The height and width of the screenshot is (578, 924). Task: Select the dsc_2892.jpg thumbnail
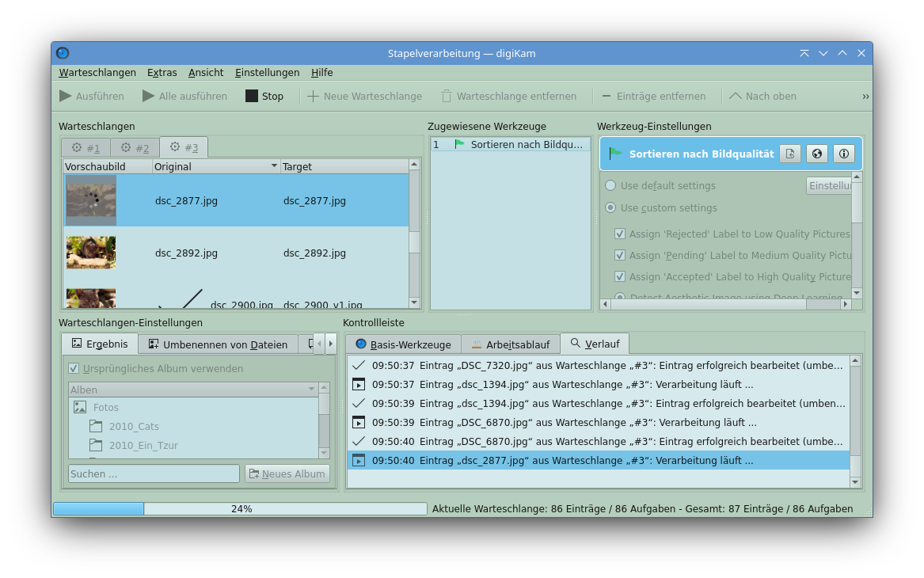[91, 252]
